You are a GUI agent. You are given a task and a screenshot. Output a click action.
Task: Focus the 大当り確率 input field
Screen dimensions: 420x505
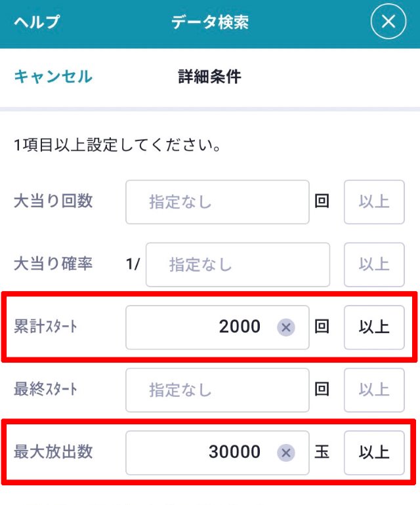(237, 264)
